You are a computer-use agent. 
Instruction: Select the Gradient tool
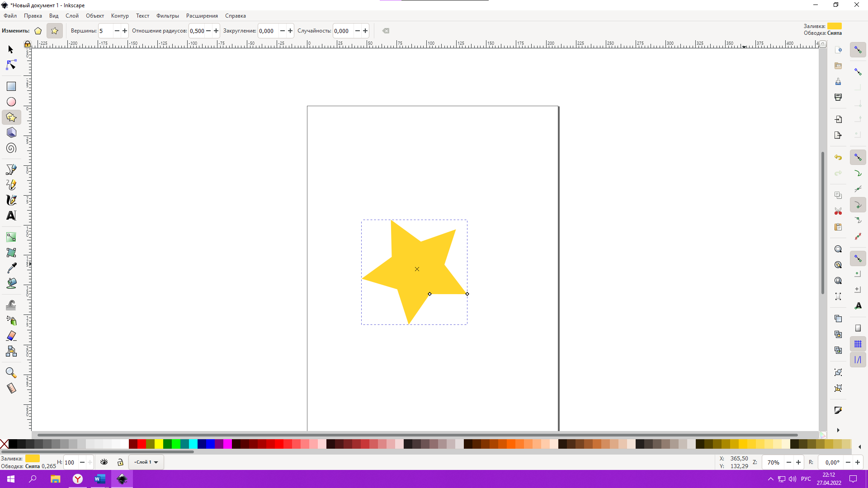pyautogui.click(x=11, y=237)
